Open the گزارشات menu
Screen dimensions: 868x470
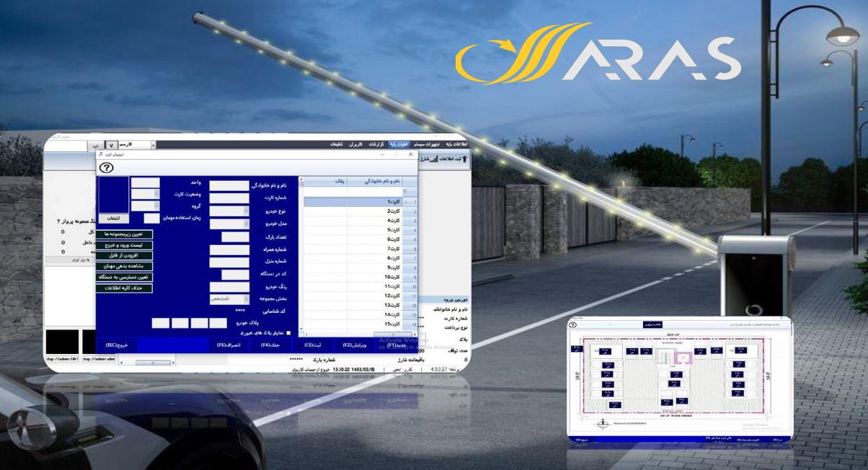click(x=376, y=144)
